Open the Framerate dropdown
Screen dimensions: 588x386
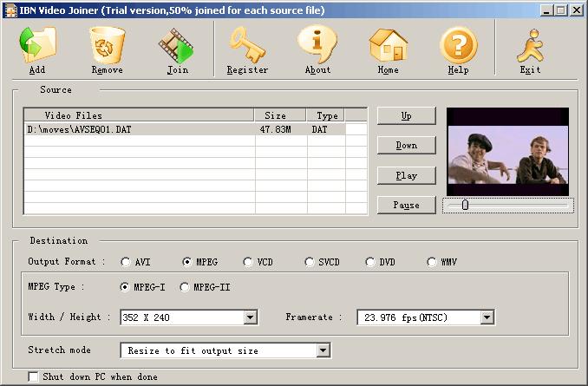pos(487,317)
